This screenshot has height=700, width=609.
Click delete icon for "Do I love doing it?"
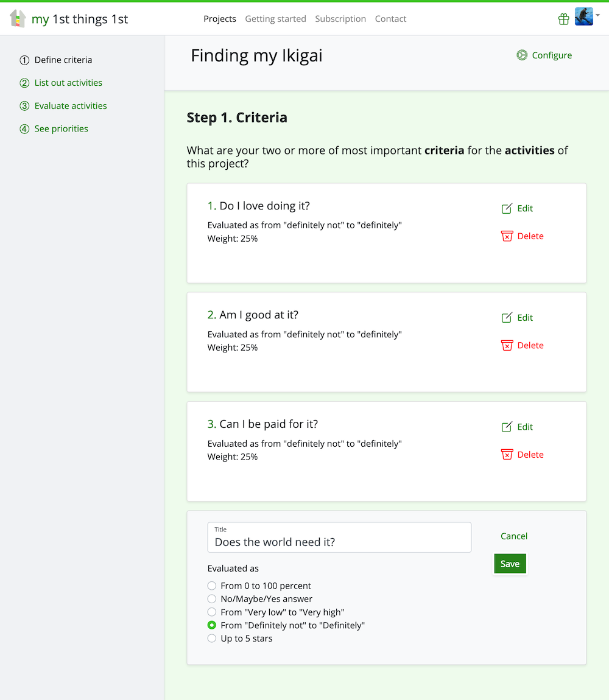pyautogui.click(x=507, y=236)
